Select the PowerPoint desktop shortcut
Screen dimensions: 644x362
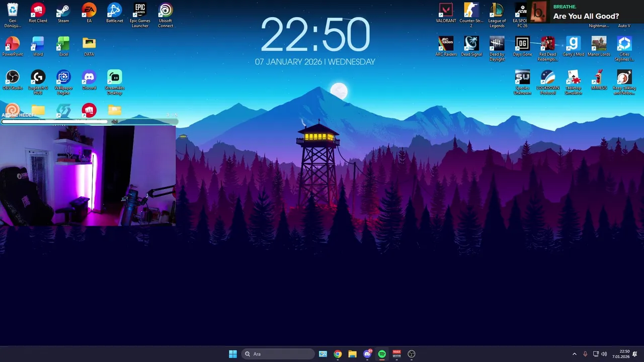pyautogui.click(x=13, y=46)
